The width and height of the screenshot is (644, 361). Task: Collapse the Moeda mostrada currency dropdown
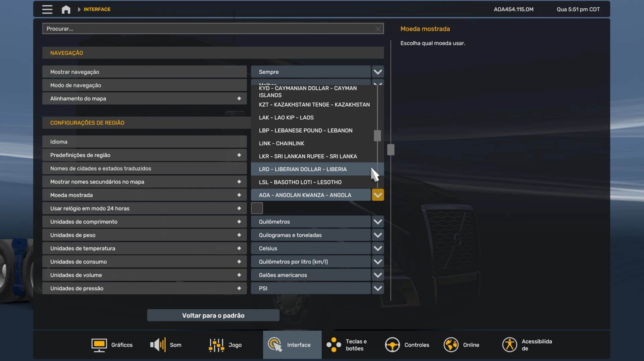coord(377,195)
